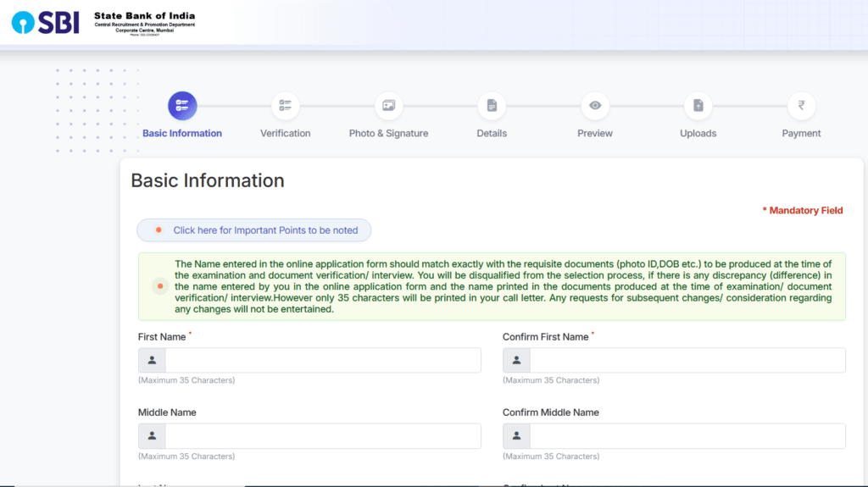Click person icon beside Middle Name field
868x487 pixels.
coord(153,436)
